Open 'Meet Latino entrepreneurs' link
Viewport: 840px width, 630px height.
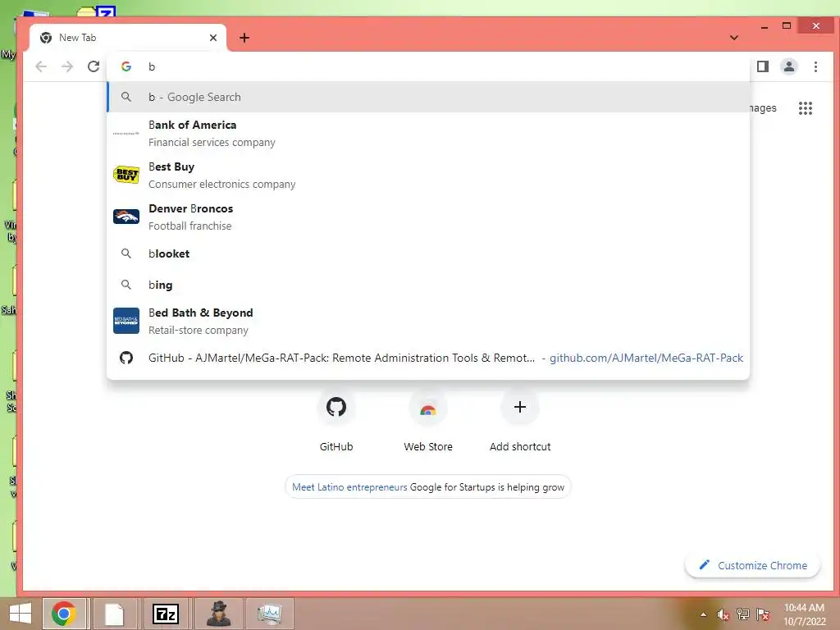point(349,487)
